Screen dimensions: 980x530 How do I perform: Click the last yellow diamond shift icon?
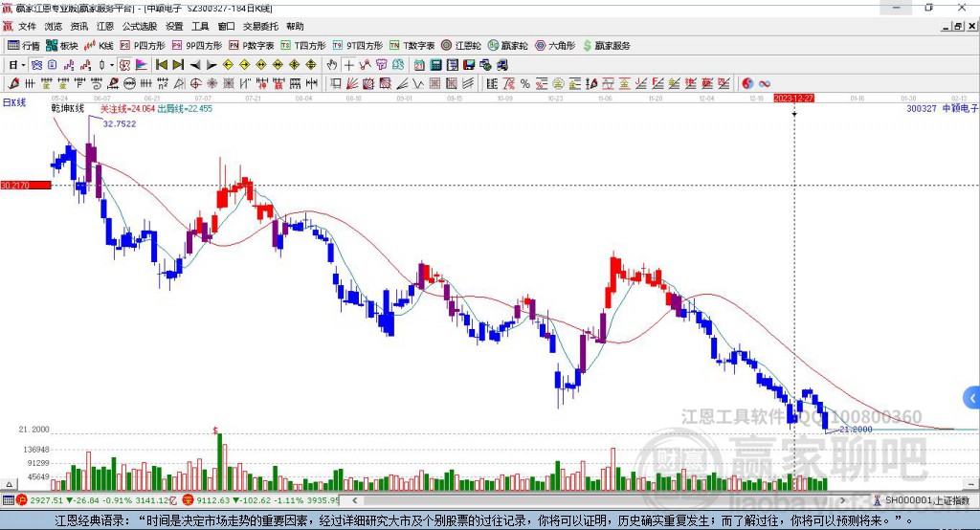click(x=311, y=65)
